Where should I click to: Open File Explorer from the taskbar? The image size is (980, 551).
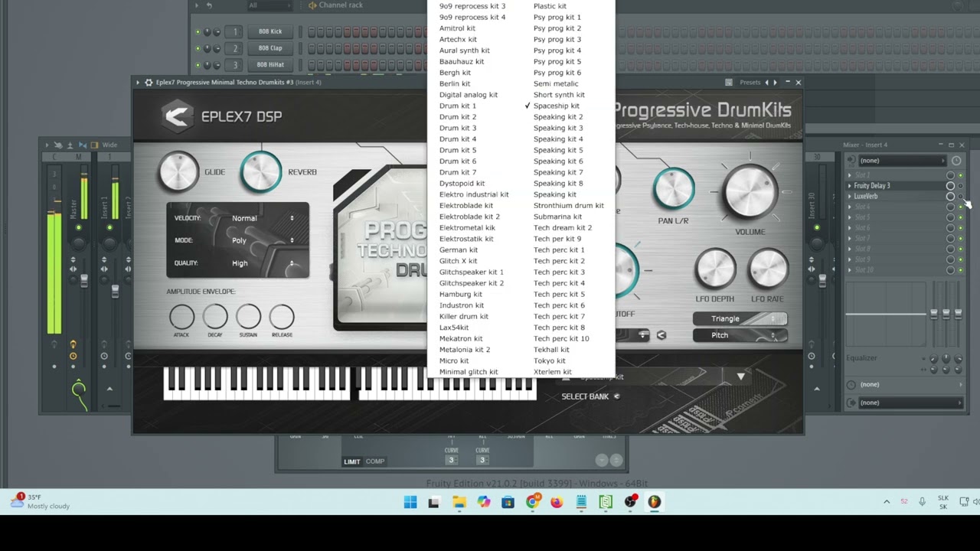pyautogui.click(x=459, y=502)
